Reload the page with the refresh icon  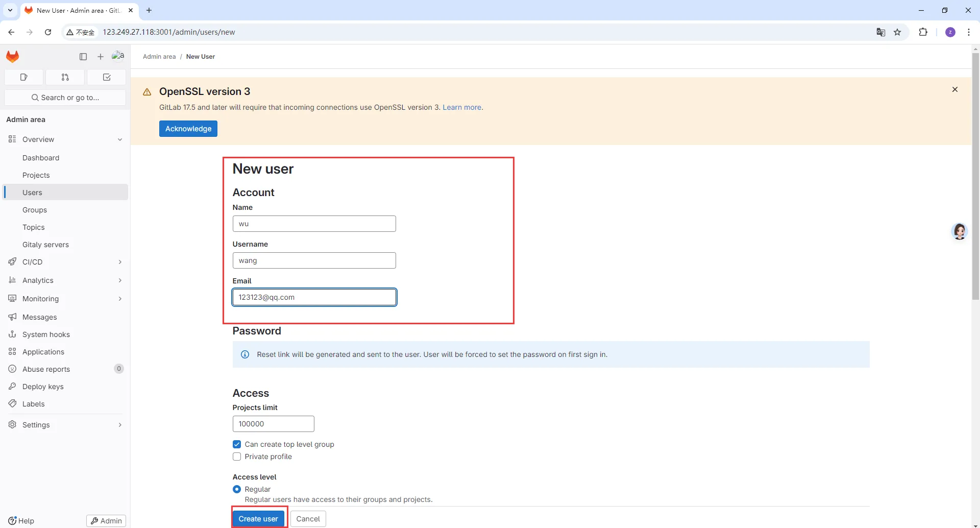48,32
